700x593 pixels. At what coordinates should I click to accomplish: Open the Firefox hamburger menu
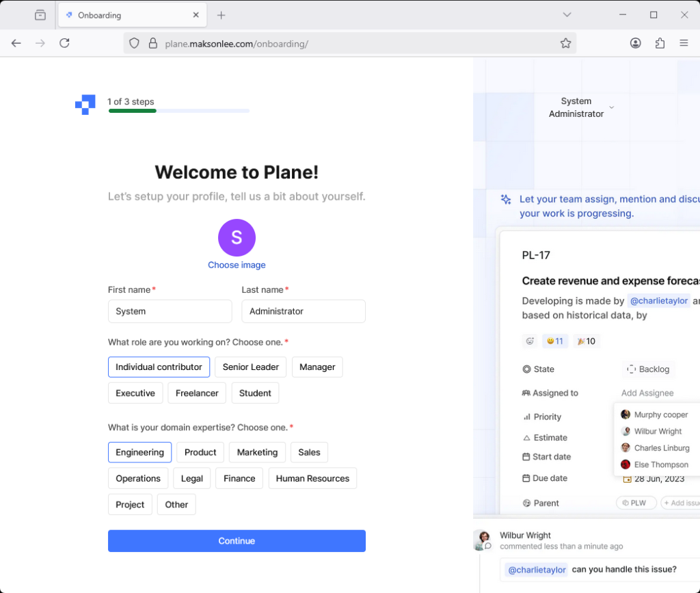point(684,43)
